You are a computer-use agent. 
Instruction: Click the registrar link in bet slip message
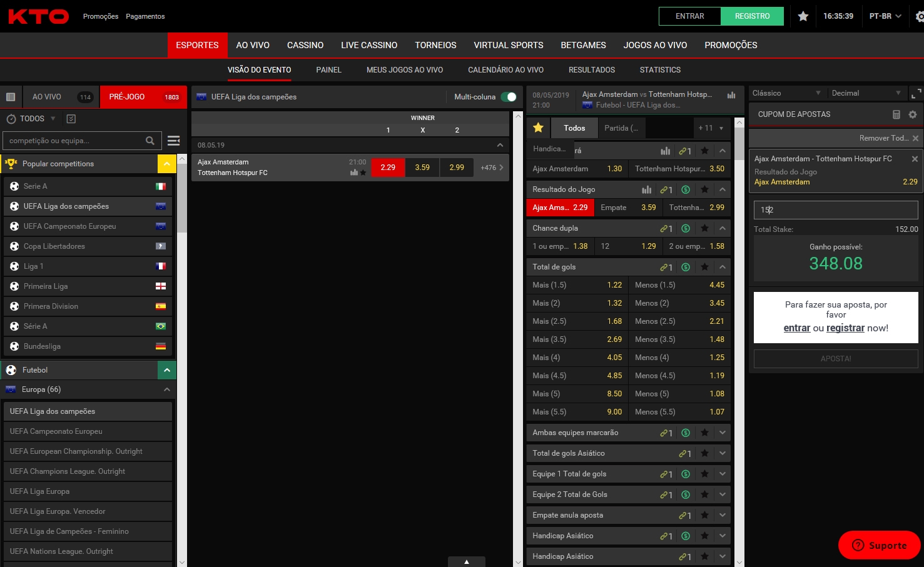click(845, 328)
